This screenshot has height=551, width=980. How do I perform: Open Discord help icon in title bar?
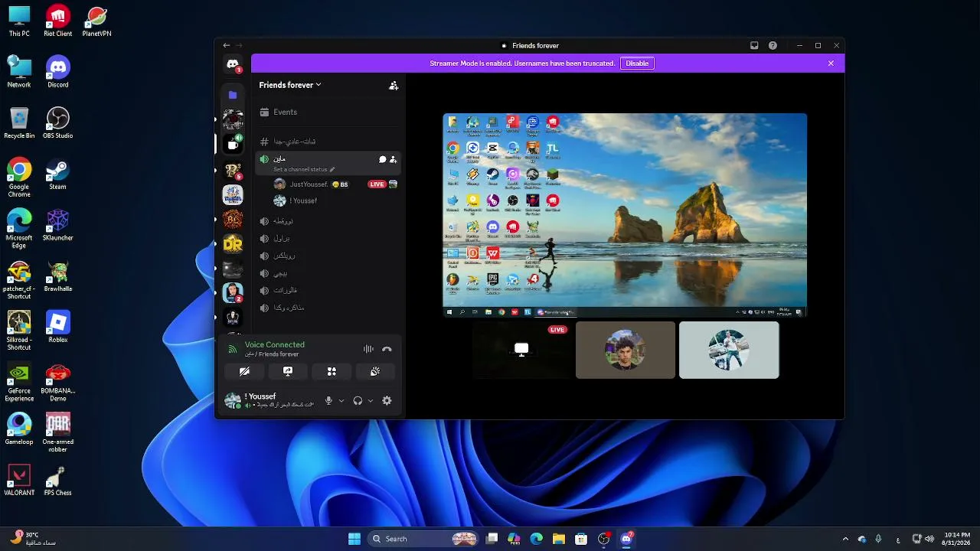click(773, 46)
